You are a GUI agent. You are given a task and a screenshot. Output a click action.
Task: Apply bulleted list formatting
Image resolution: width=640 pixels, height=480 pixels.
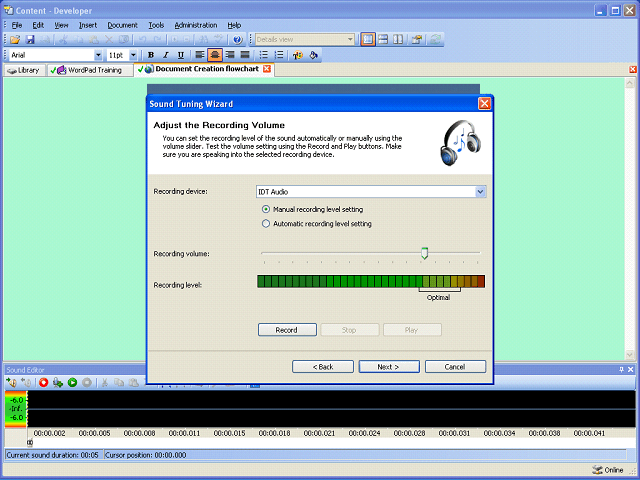pyautogui.click(x=264, y=55)
